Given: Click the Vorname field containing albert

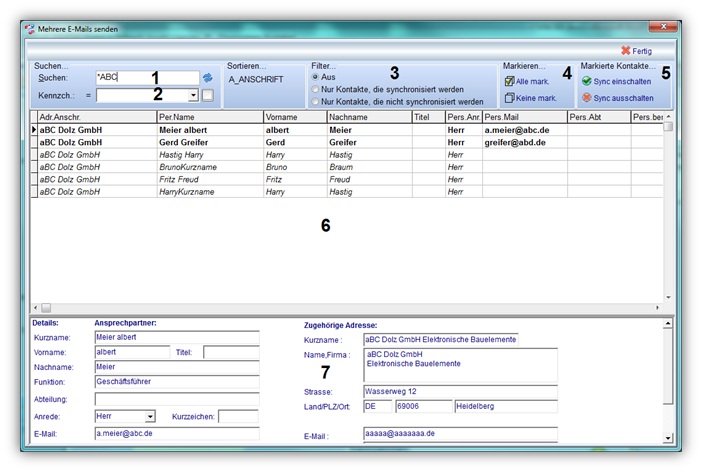Looking at the screenshot, I should pos(133,352).
